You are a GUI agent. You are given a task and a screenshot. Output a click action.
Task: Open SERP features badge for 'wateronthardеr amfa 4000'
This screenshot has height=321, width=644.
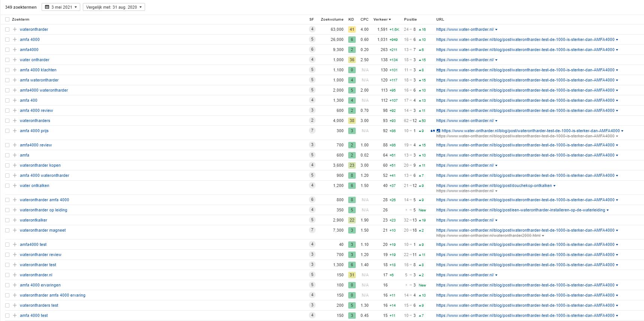tap(312, 199)
